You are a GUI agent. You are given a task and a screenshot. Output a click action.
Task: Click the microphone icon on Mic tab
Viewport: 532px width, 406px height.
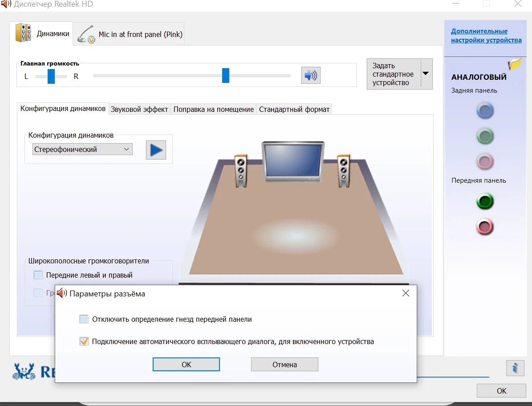coord(86,34)
